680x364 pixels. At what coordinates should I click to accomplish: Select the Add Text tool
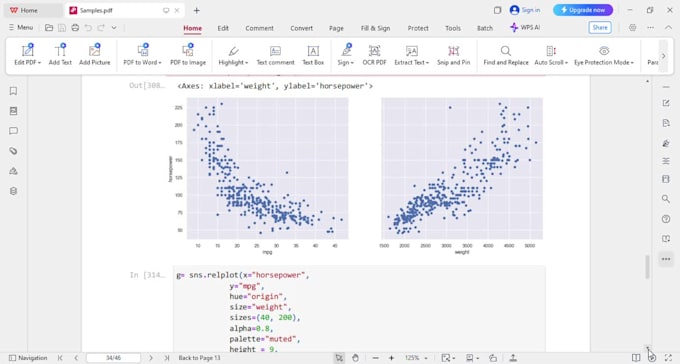(60, 55)
